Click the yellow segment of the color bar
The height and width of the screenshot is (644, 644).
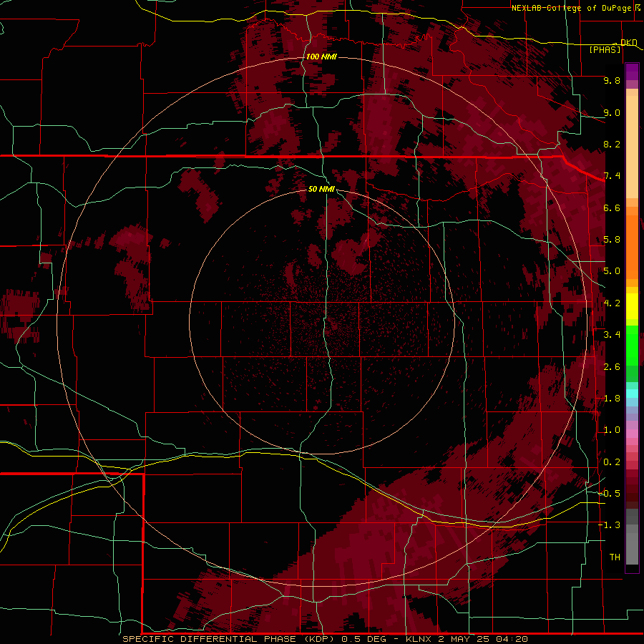pos(632,306)
